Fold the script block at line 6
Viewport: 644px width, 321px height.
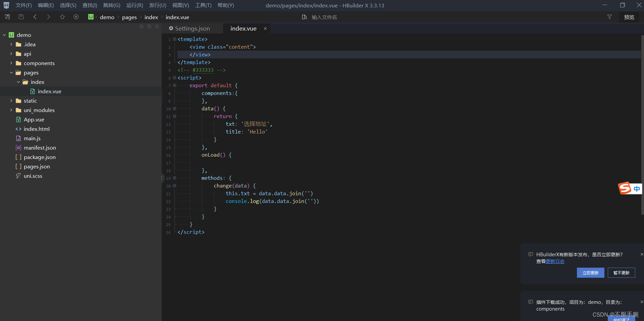pos(174,78)
